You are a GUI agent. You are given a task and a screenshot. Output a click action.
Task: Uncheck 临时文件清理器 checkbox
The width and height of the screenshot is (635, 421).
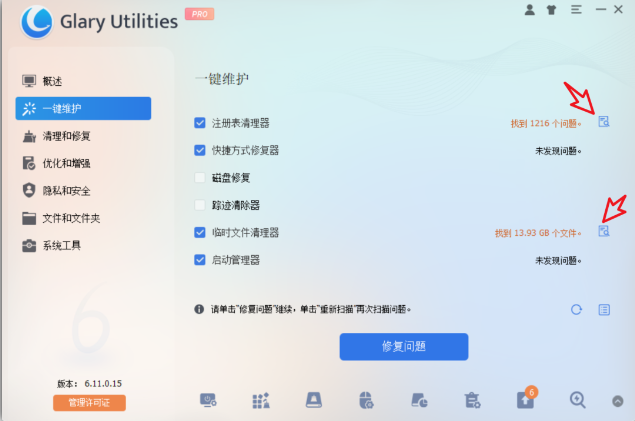click(200, 232)
